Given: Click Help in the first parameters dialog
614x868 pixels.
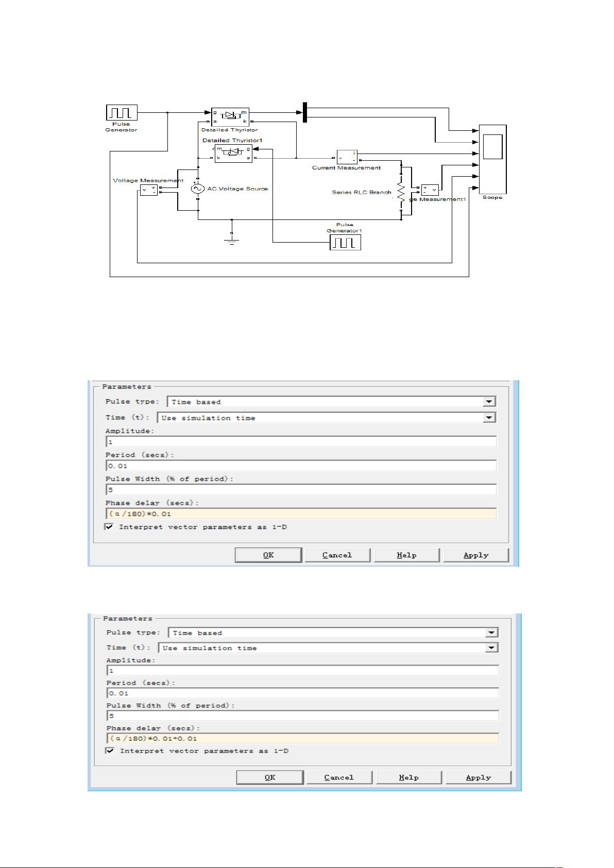Looking at the screenshot, I should click(406, 555).
